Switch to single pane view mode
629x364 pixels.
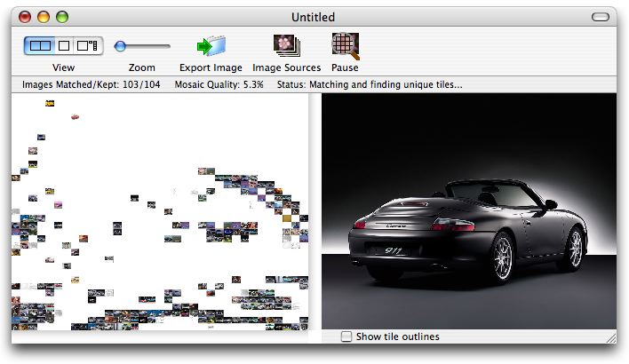(64, 45)
